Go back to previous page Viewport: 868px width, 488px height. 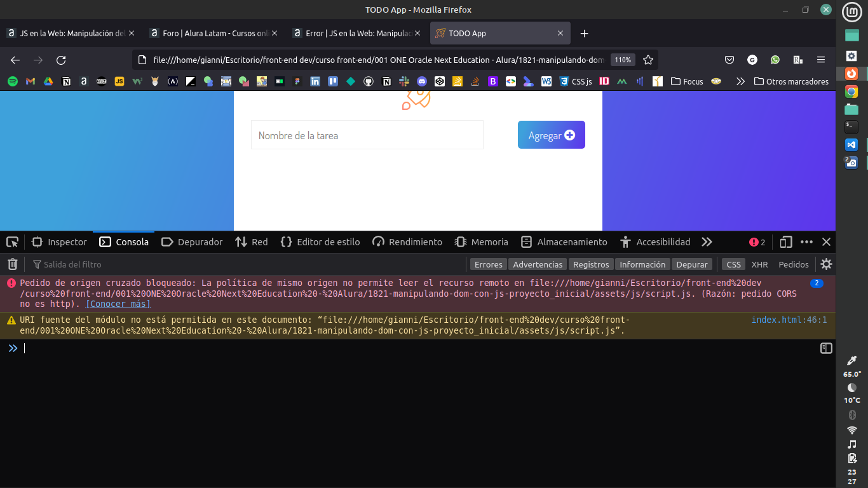pyautogui.click(x=15, y=60)
